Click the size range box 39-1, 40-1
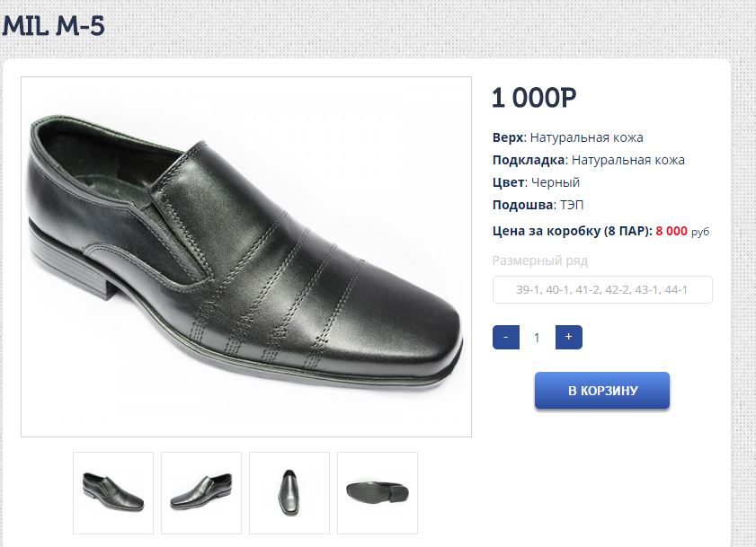This screenshot has width=756, height=547. tap(602, 290)
